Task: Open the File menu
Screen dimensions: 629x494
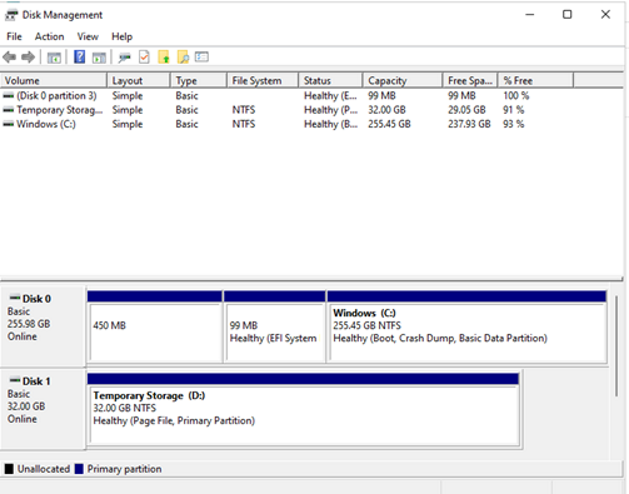Action: [x=14, y=37]
